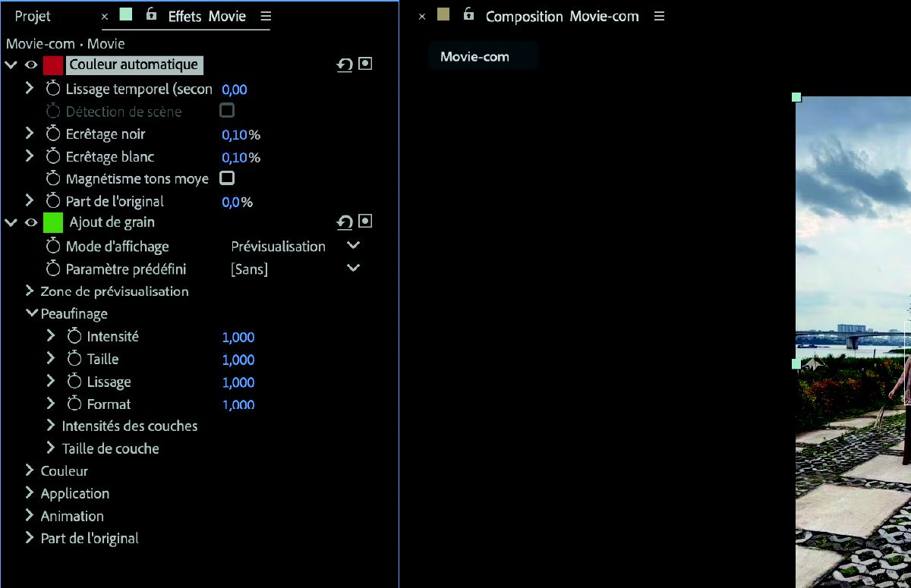The image size is (911, 588).
Task: Click the Movie-com breadcrumb tab
Action: (483, 56)
